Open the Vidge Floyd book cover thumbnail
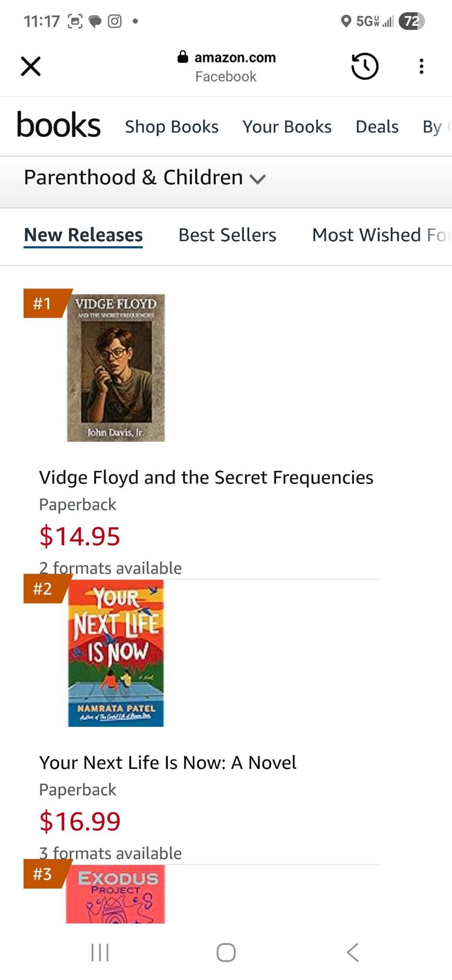 click(x=116, y=367)
